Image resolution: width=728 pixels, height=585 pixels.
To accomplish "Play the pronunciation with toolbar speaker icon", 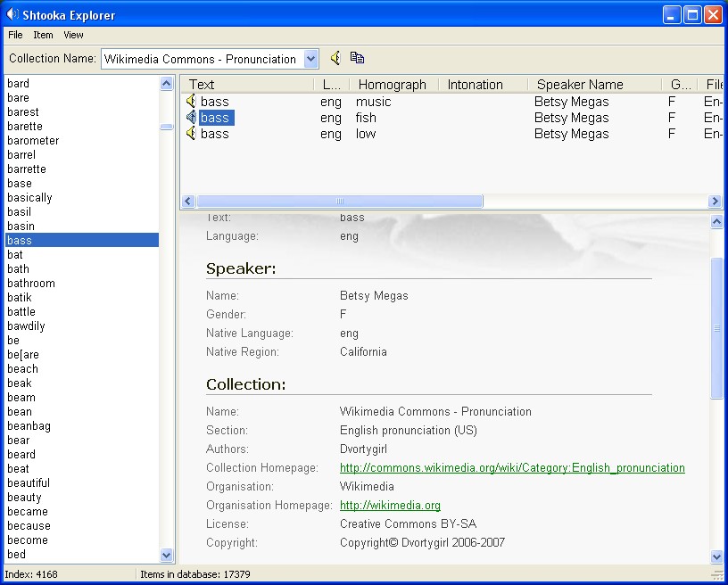I will pyautogui.click(x=335, y=58).
